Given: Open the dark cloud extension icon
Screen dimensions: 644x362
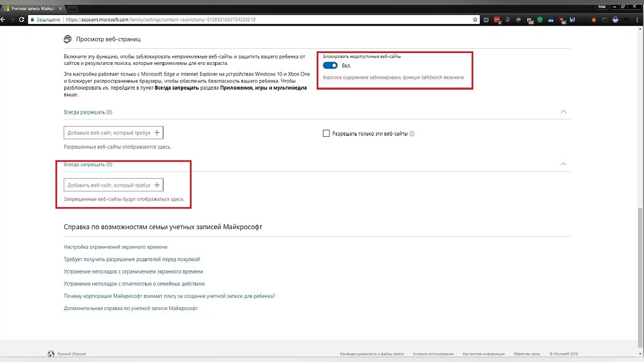Looking at the screenshot, I should (x=583, y=20).
